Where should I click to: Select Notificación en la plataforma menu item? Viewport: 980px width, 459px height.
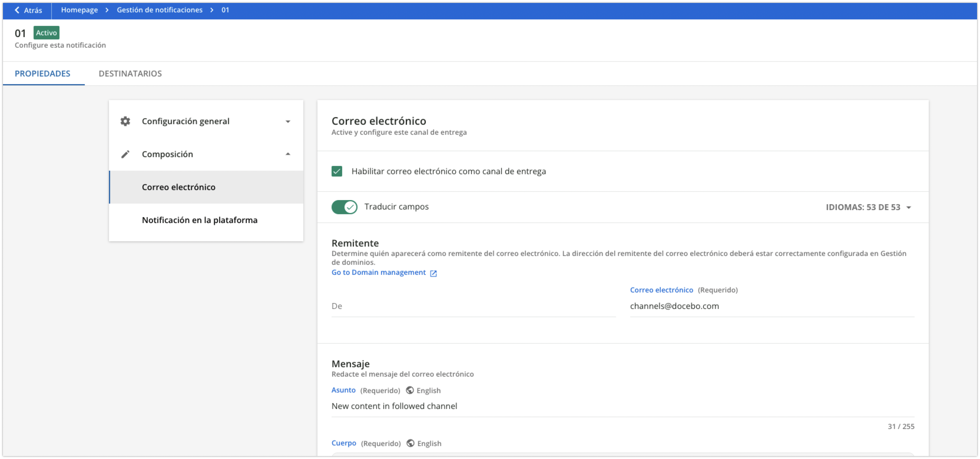(x=206, y=220)
